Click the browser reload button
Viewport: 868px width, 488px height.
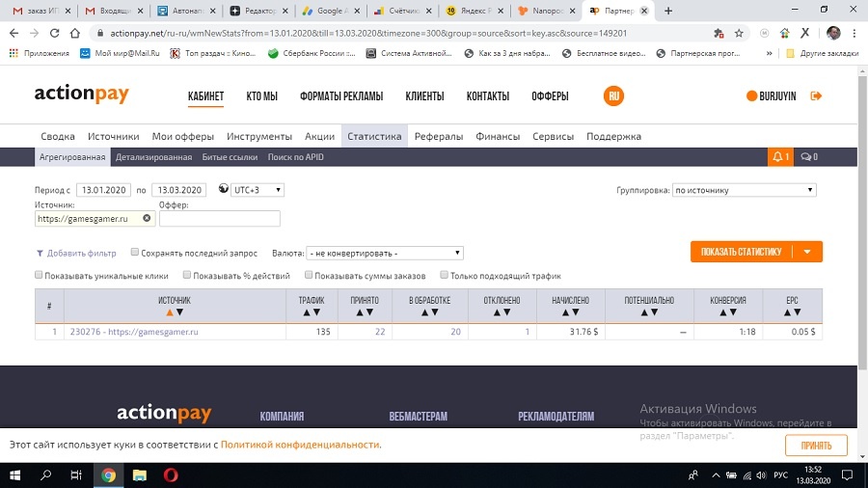pyautogui.click(x=54, y=33)
